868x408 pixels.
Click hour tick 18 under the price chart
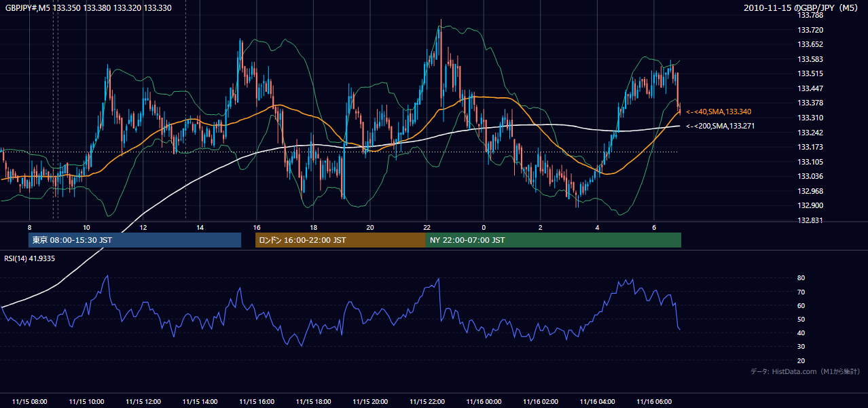click(x=313, y=227)
